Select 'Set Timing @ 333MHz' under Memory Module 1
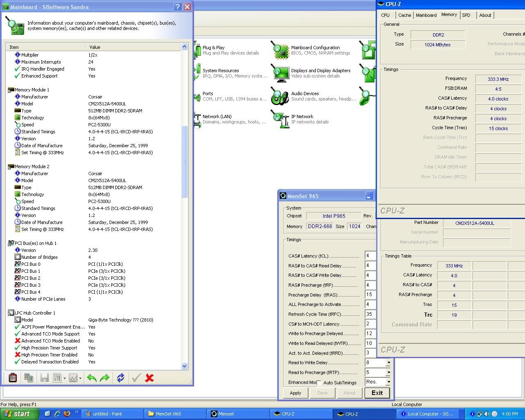The height and width of the screenshot is (420, 525). coord(94,153)
